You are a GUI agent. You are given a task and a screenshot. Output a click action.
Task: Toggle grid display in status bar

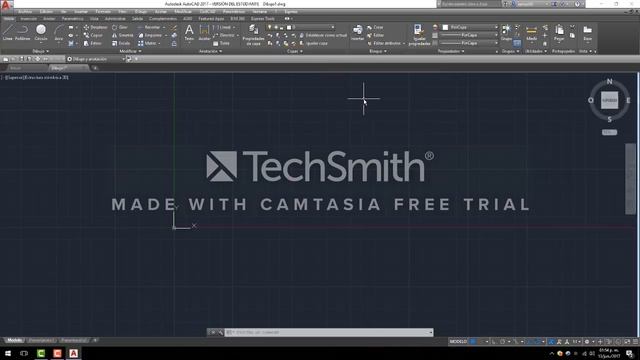tap(473, 342)
